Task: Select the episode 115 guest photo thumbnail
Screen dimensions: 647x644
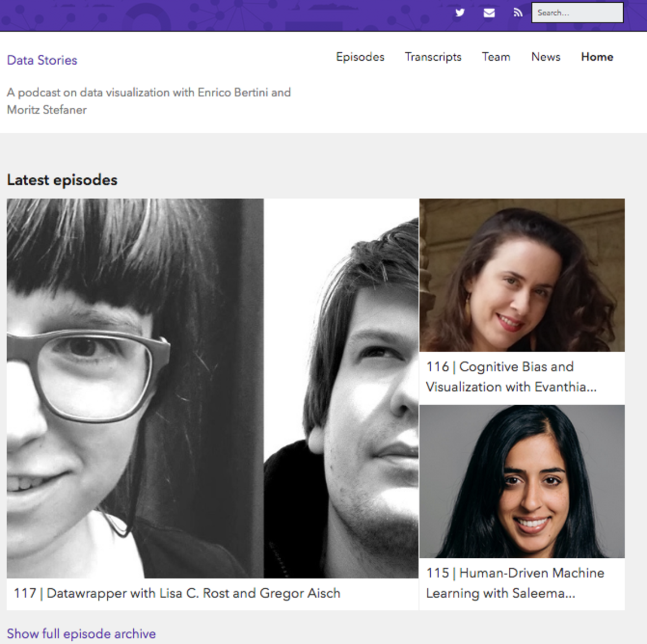Action: coord(521,481)
